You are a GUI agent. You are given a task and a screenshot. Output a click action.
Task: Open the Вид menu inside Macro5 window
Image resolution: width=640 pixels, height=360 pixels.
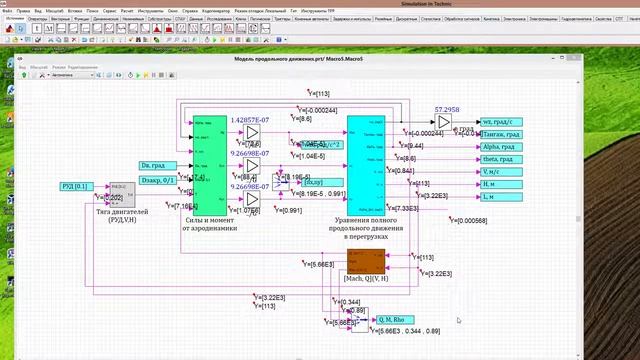pyautogui.click(x=23, y=67)
